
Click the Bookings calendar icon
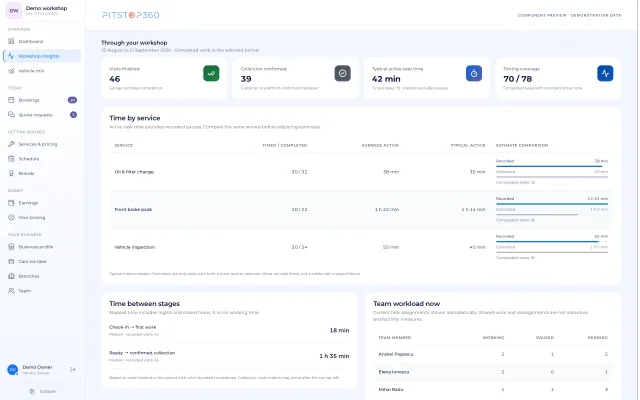tap(11, 100)
